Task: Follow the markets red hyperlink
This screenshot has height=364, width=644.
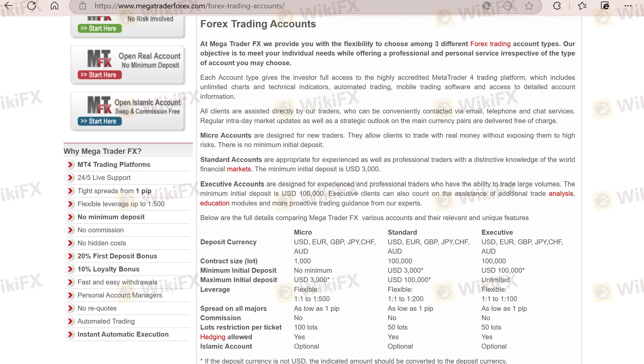Action: point(239,169)
